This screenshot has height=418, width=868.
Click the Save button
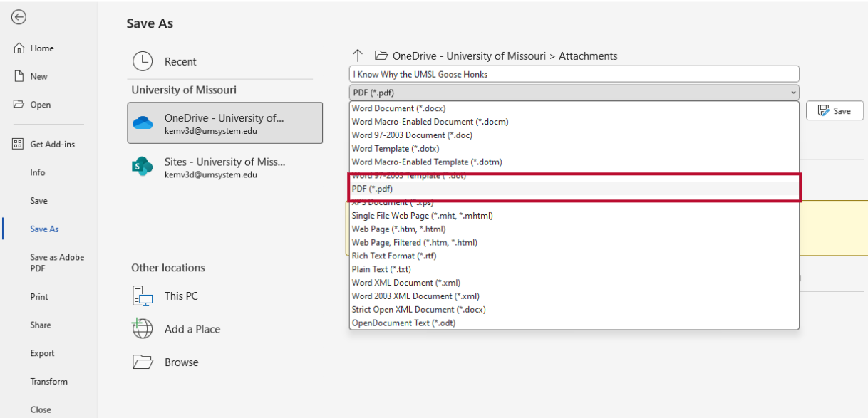click(x=835, y=110)
